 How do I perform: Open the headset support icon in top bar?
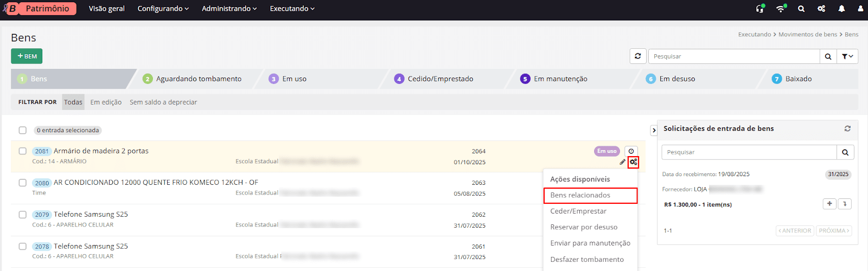(x=759, y=9)
